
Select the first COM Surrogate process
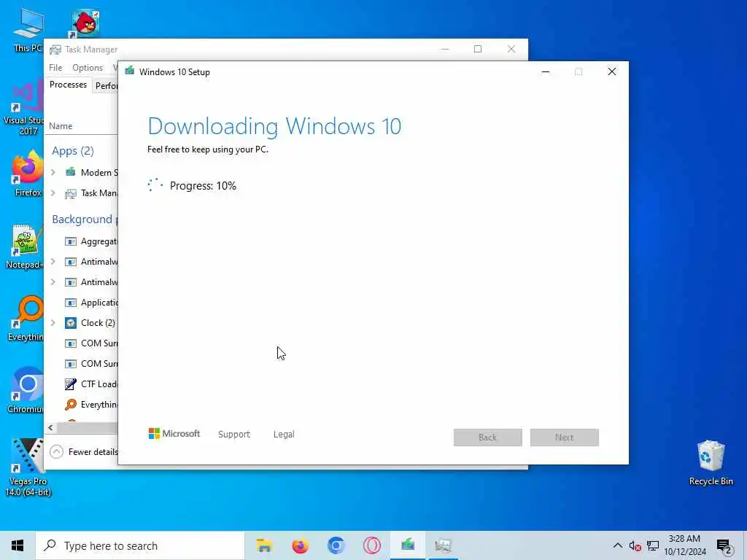point(82,343)
